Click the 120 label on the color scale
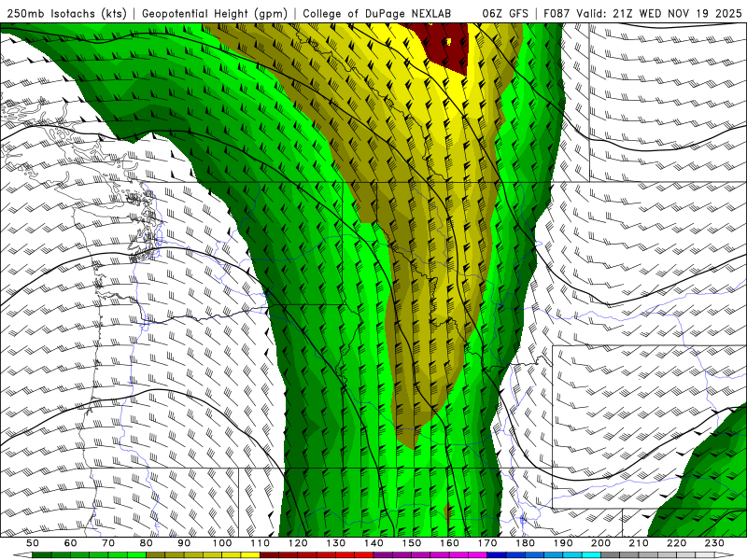The width and height of the screenshot is (747, 560). click(x=298, y=543)
